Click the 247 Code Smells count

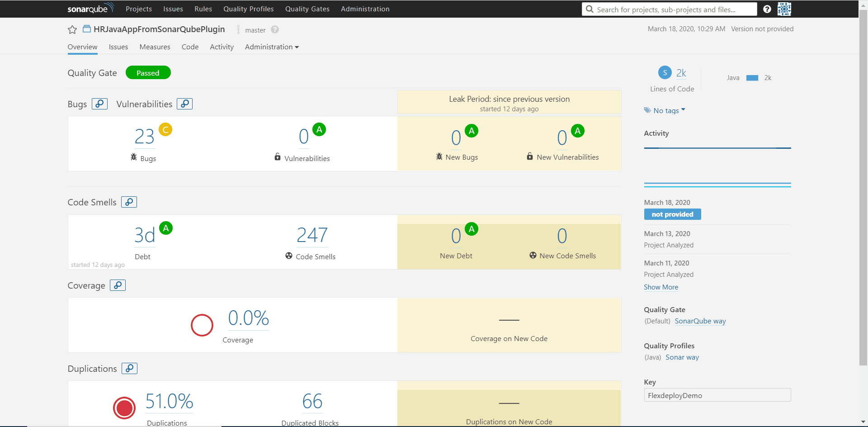pyautogui.click(x=312, y=235)
